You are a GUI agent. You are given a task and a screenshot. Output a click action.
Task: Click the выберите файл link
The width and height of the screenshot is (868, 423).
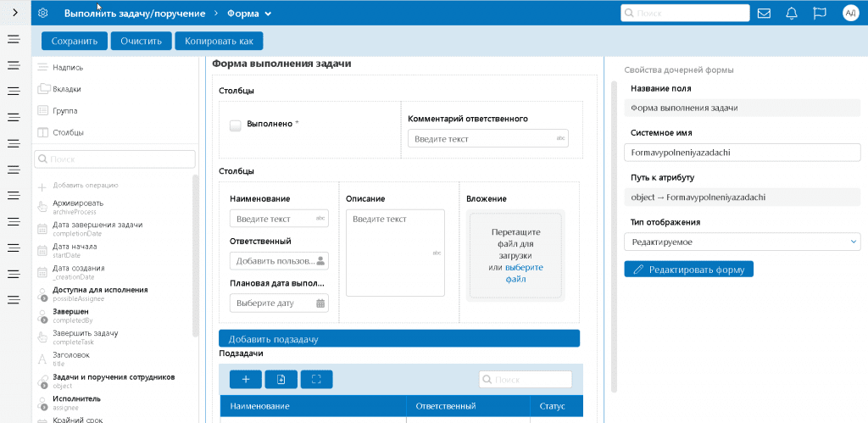[524, 272]
